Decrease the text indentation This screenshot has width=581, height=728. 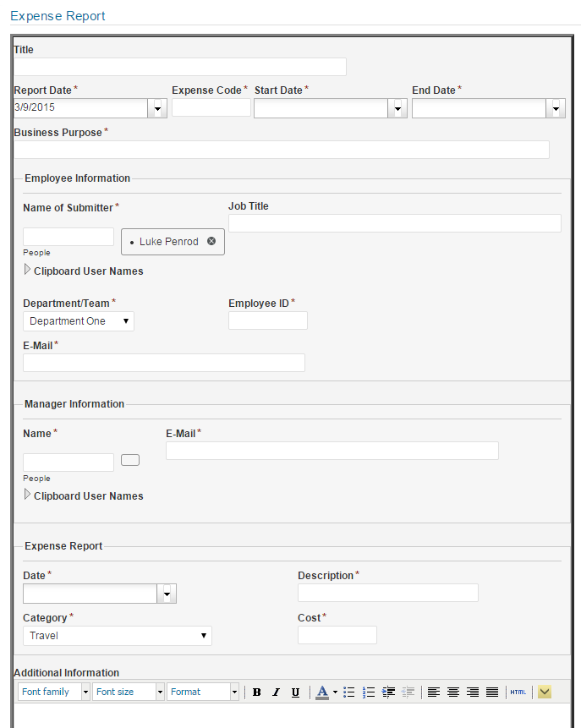coord(408,692)
